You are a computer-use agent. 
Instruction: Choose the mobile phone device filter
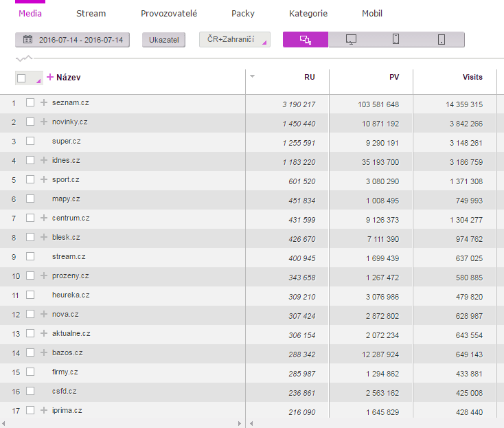tap(396, 40)
